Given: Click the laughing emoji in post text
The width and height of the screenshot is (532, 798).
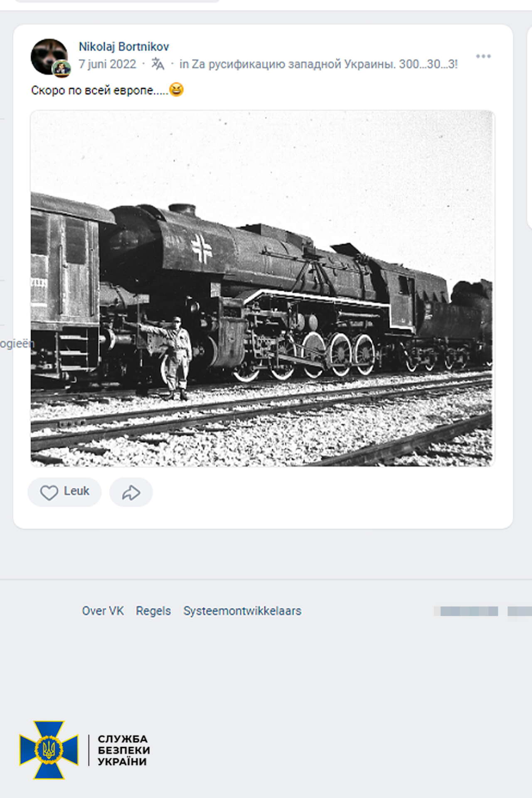Looking at the screenshot, I should point(176,89).
